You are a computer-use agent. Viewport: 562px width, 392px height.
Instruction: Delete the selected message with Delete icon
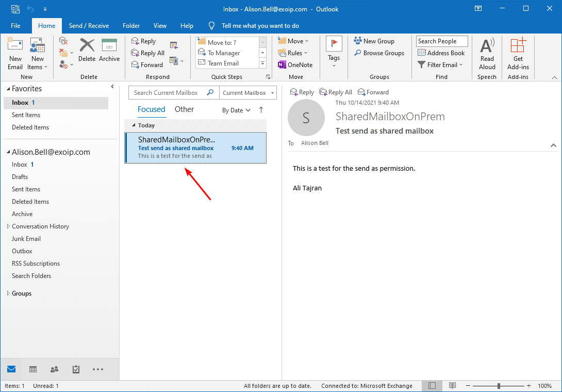87,50
